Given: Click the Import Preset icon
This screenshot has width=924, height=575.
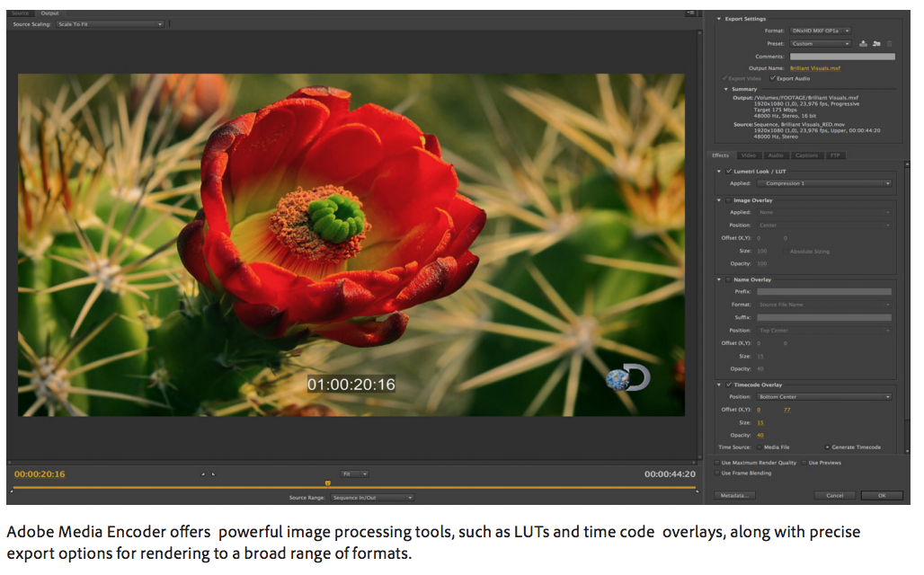Looking at the screenshot, I should pos(876,43).
